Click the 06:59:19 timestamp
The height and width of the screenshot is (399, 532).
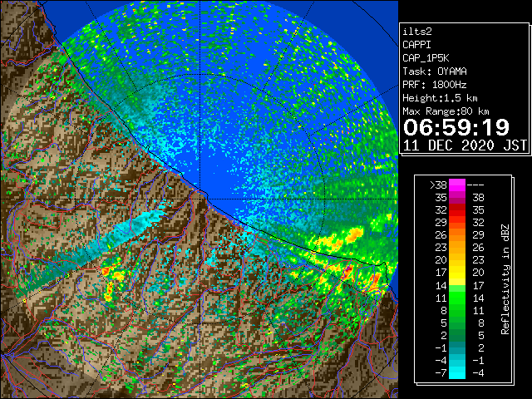(456, 127)
